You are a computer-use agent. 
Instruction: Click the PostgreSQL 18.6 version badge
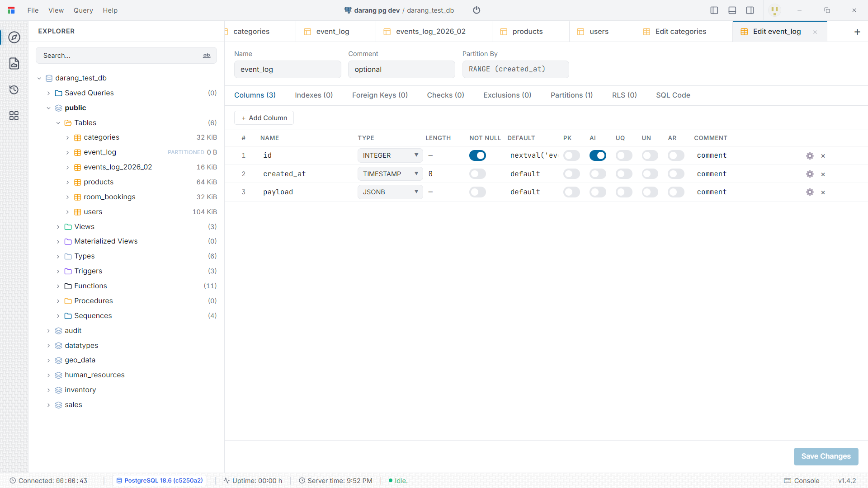tap(159, 481)
